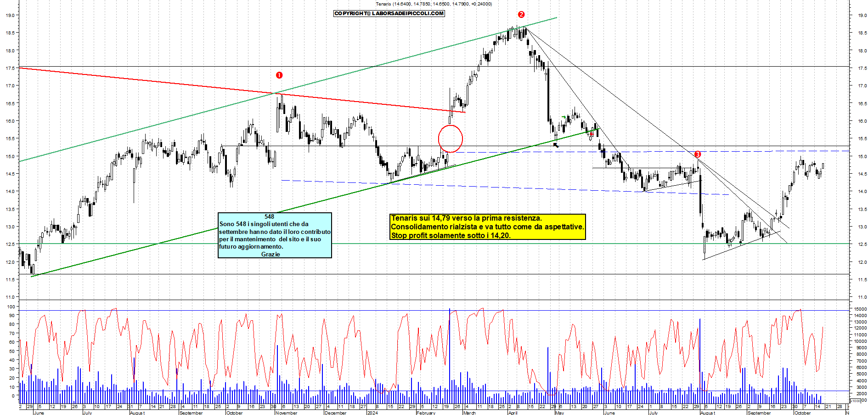
Task: Click the 13.0 label on right price axis
Action: (x=862, y=227)
